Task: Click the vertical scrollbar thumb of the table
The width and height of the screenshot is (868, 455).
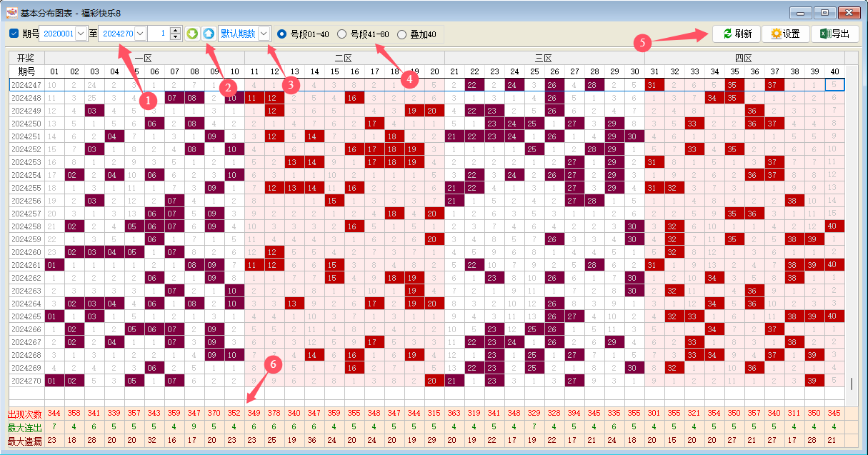Action: tap(851, 384)
